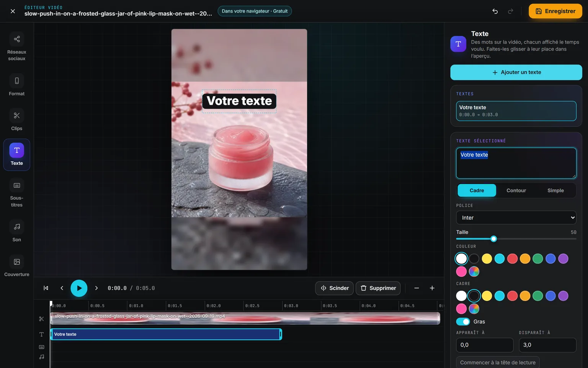Click the Taille size slider handle

(494, 239)
